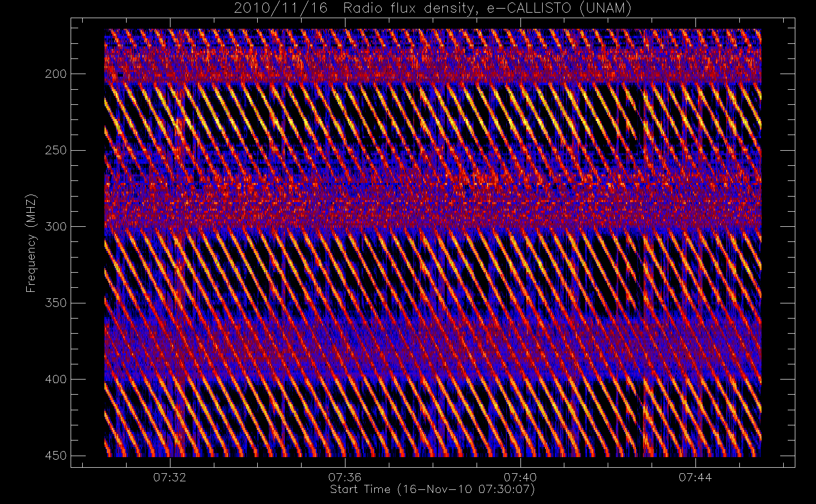Select the 07:36 time tick label
This screenshot has height=504, width=816.
345,477
